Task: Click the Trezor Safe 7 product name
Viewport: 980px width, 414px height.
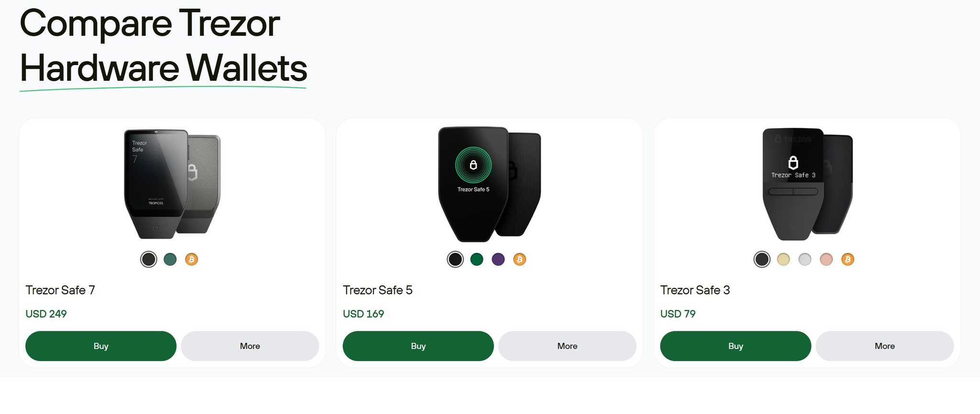Action: (60, 290)
